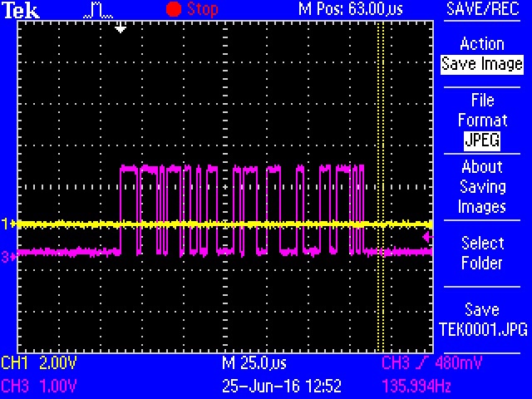532x399 pixels.
Task: Click the 135.994Hz trigger frequency readout
Action: click(x=416, y=386)
